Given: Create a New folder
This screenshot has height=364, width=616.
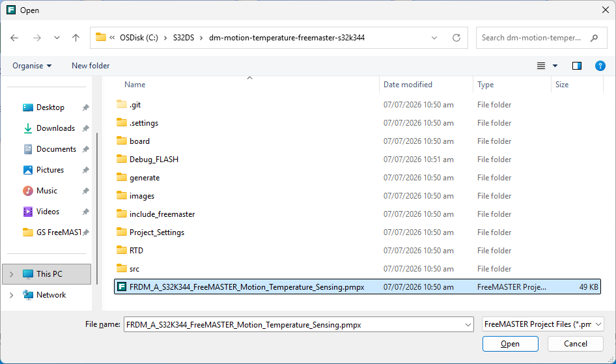Looking at the screenshot, I should (91, 66).
